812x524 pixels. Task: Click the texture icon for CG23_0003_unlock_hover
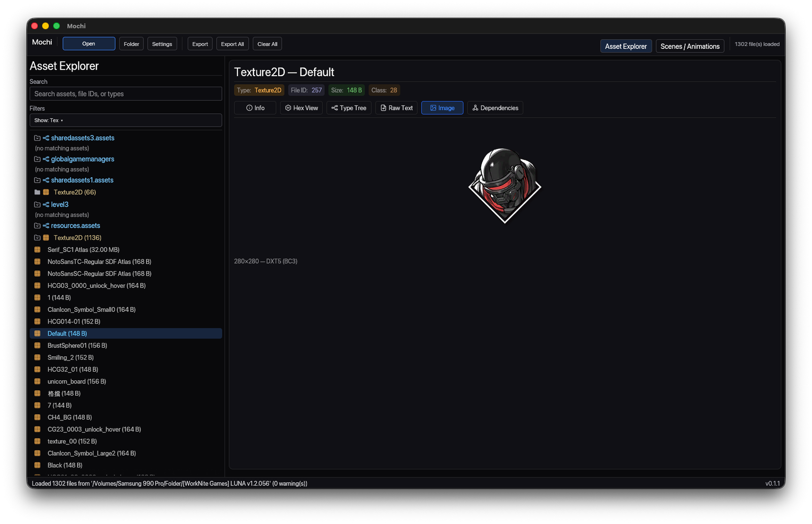click(x=37, y=430)
